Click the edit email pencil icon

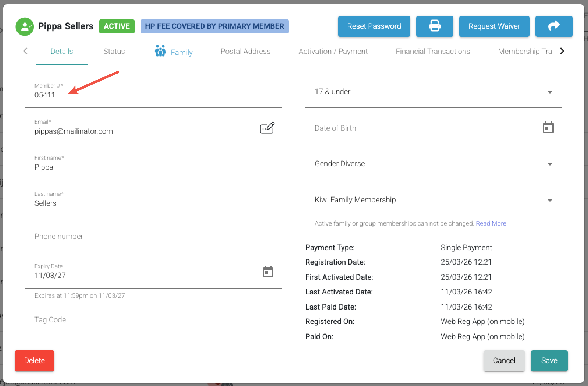click(267, 127)
